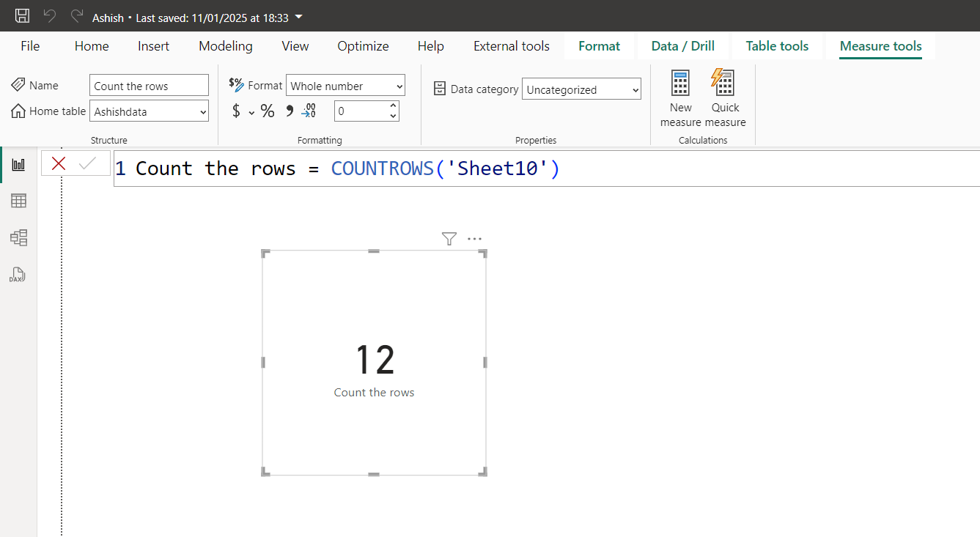Open More options on the card visual
The height and width of the screenshot is (537, 980).
(474, 238)
